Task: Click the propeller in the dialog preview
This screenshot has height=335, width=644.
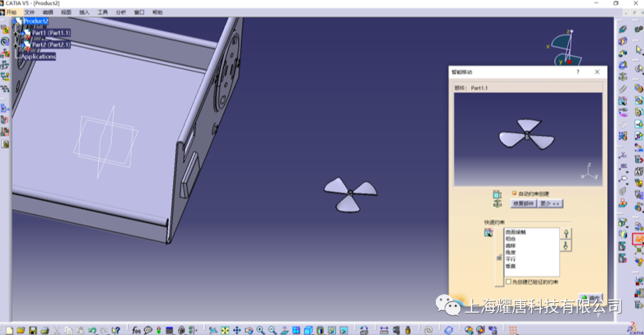Action: click(526, 134)
